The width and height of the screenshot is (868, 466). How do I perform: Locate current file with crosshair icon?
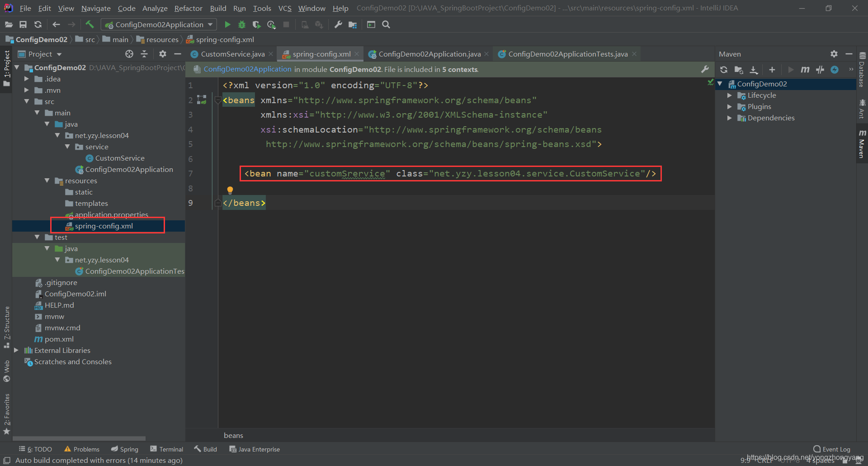tap(129, 54)
